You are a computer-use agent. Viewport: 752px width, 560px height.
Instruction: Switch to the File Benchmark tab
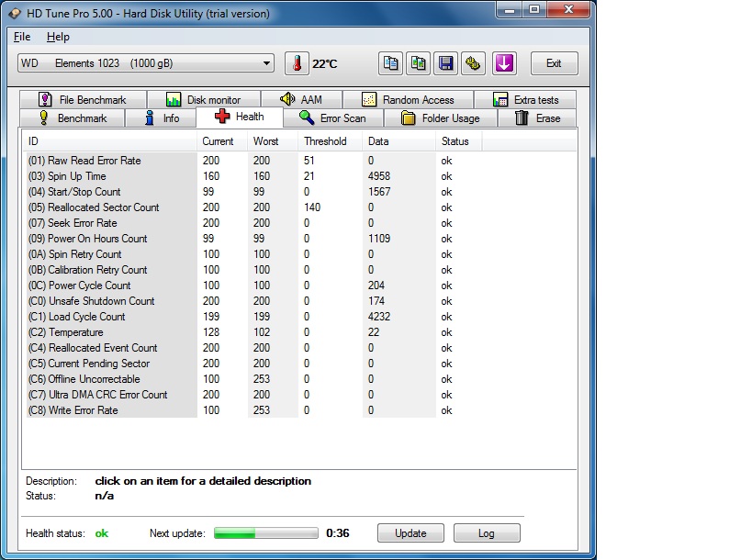click(x=83, y=100)
